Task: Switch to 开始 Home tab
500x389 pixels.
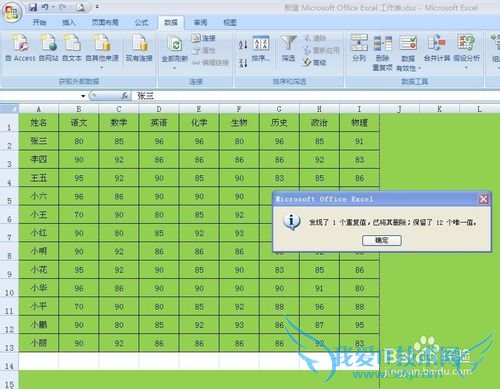Action: [39, 22]
